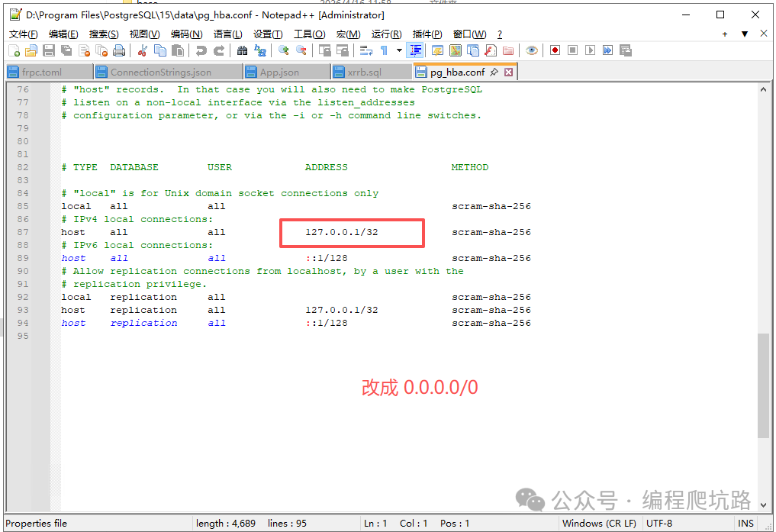Viewport: 776px width, 532px height.
Task: Toggle word wrap toolbar button
Action: (x=365, y=50)
